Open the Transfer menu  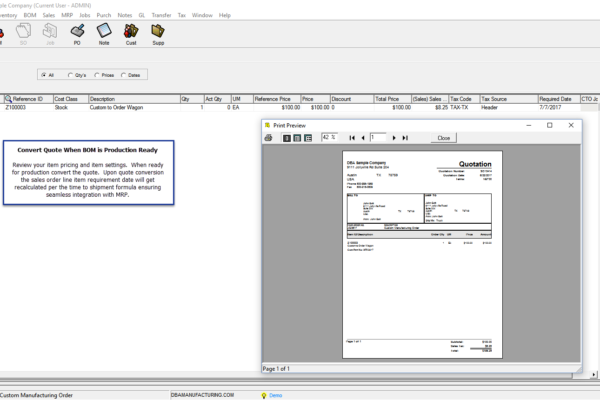[161, 15]
